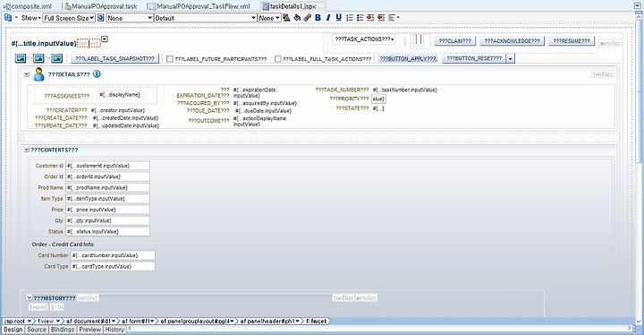Select the Card Number input field

pyautogui.click(x=113, y=255)
